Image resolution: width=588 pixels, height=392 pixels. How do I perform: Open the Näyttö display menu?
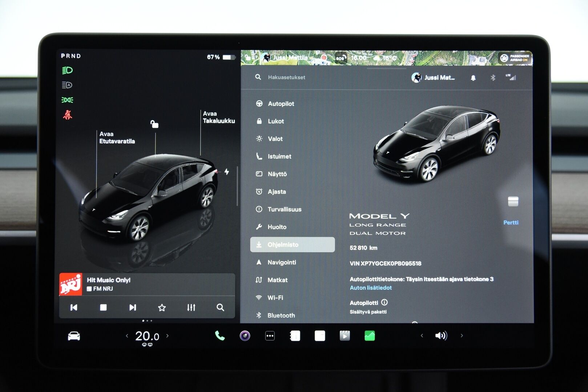click(x=271, y=174)
